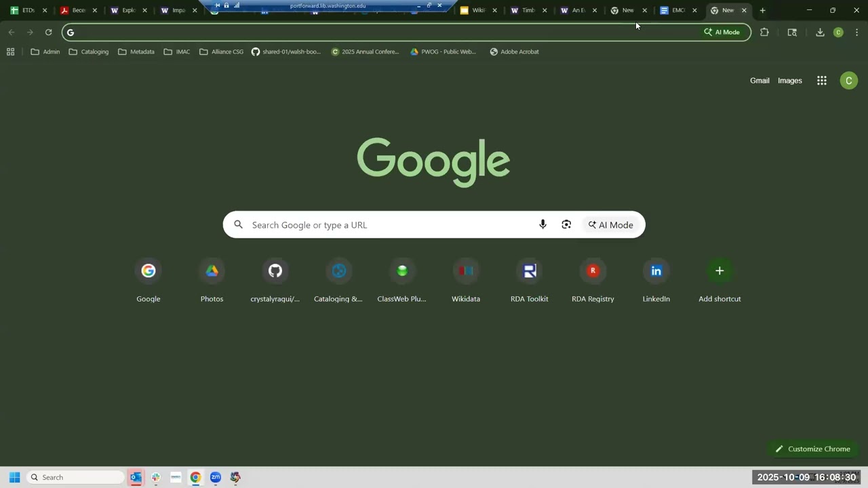This screenshot has height=488, width=868.
Task: Open the Images link
Action: point(789,81)
